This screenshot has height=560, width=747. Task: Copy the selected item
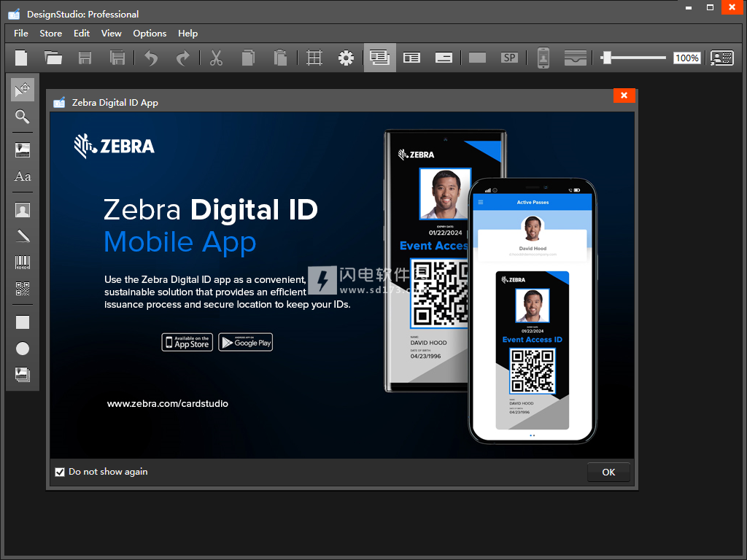[x=248, y=58]
